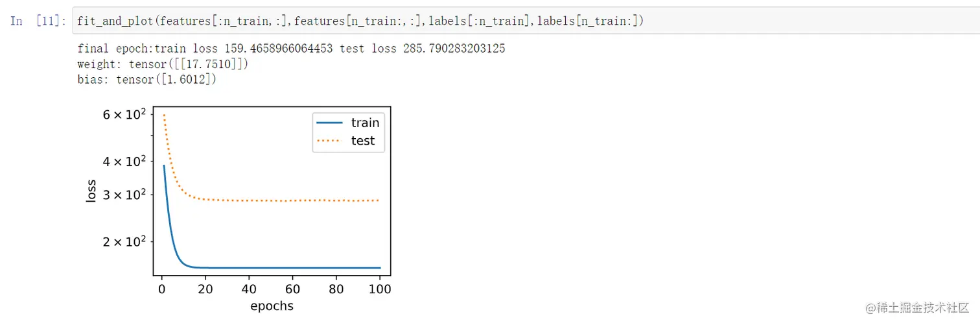
Task: Click the loss y-axis label
Action: pos(91,191)
